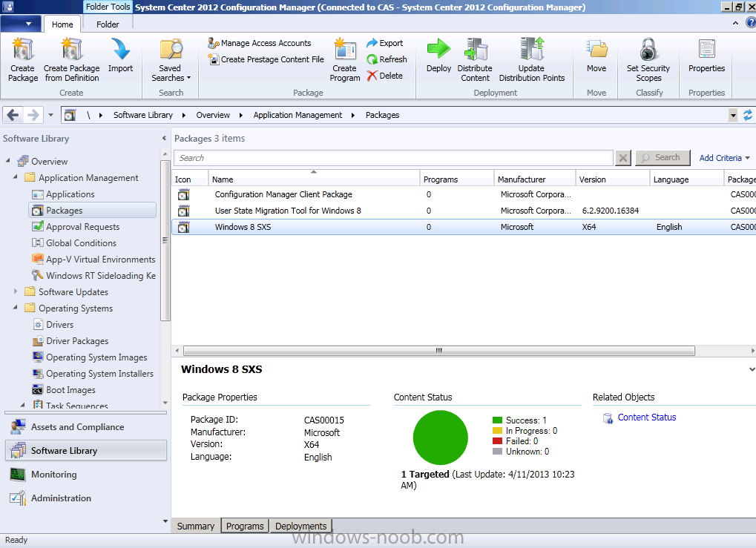Select User State Migration Tool for Windows 8

(464, 211)
